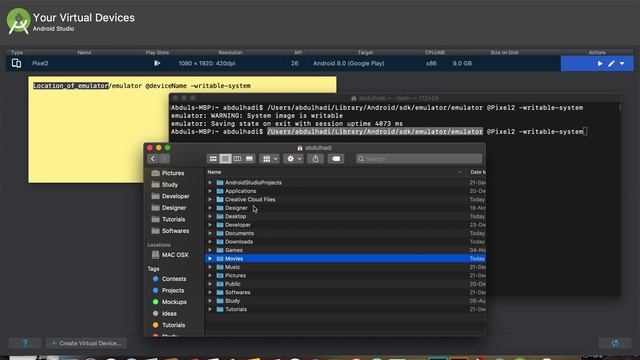
Task: Select Tutorials folder in file list
Action: point(345,309)
